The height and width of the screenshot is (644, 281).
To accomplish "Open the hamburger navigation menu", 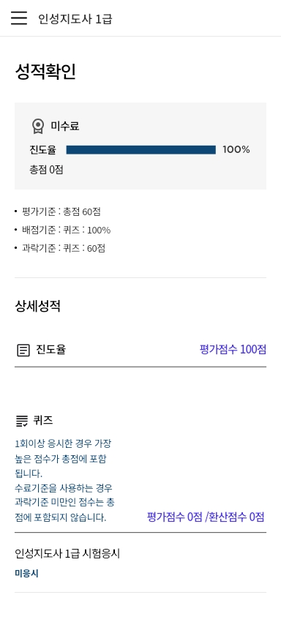I will pyautogui.click(x=19, y=18).
